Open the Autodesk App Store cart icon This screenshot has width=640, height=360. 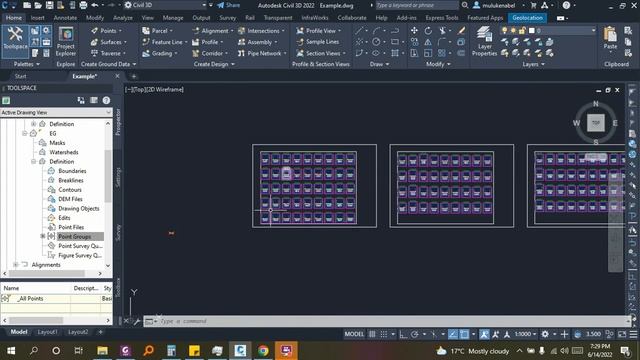click(x=533, y=5)
